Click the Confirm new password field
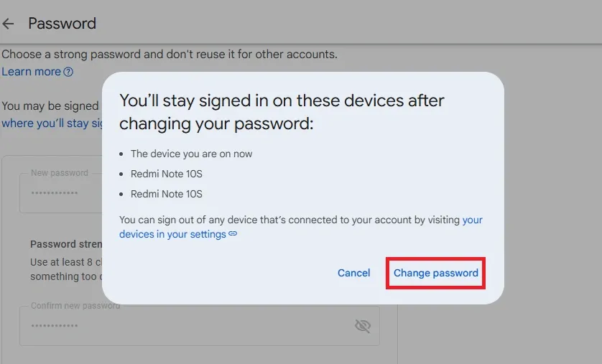Viewport: 602px width, 364px height. click(180, 326)
